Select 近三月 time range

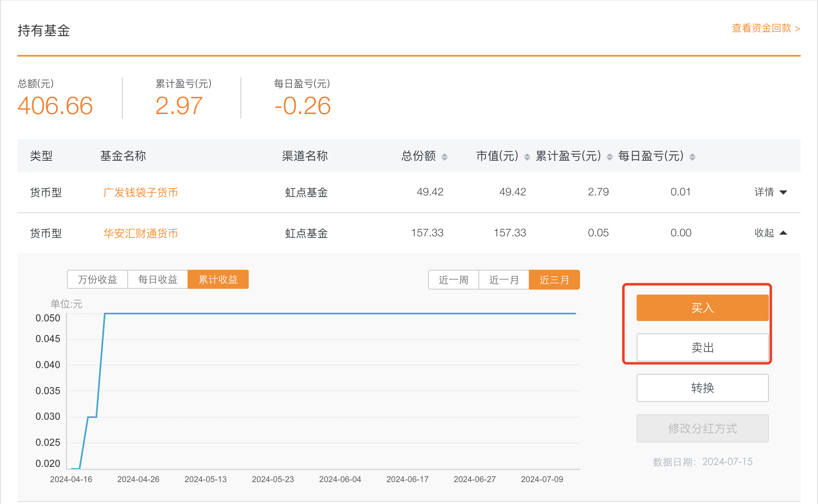pyautogui.click(x=554, y=280)
